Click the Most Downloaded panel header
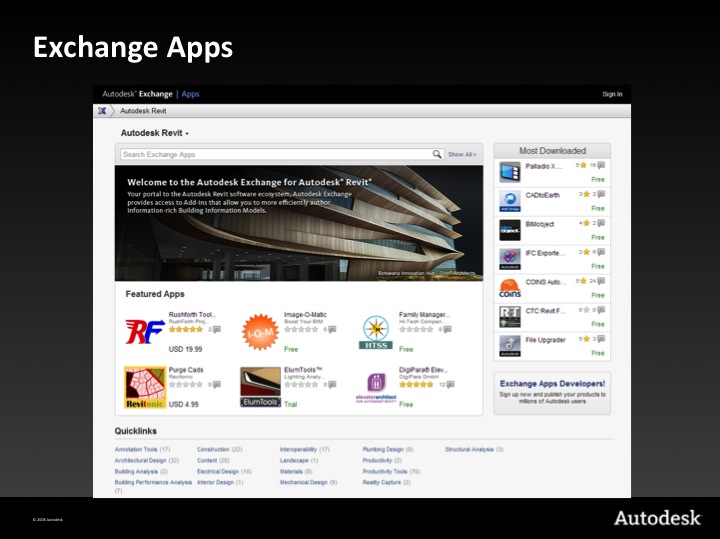Screen dimensions: 720x539 click(552, 151)
